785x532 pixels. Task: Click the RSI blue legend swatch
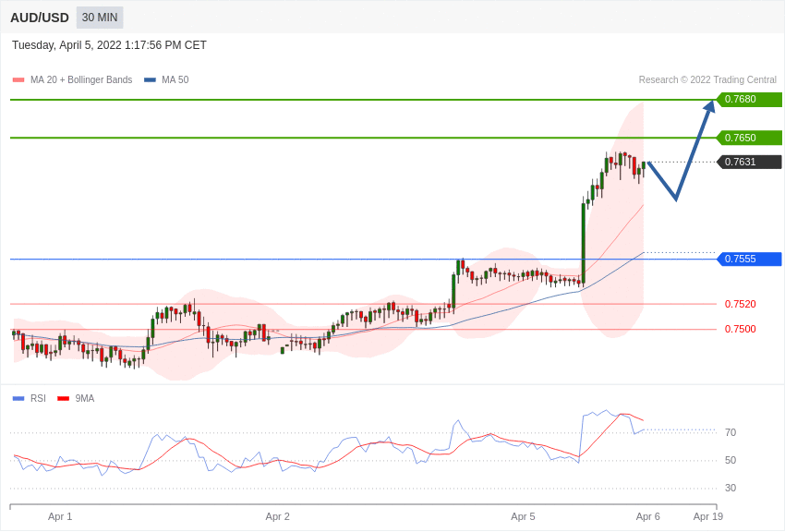tap(18, 399)
